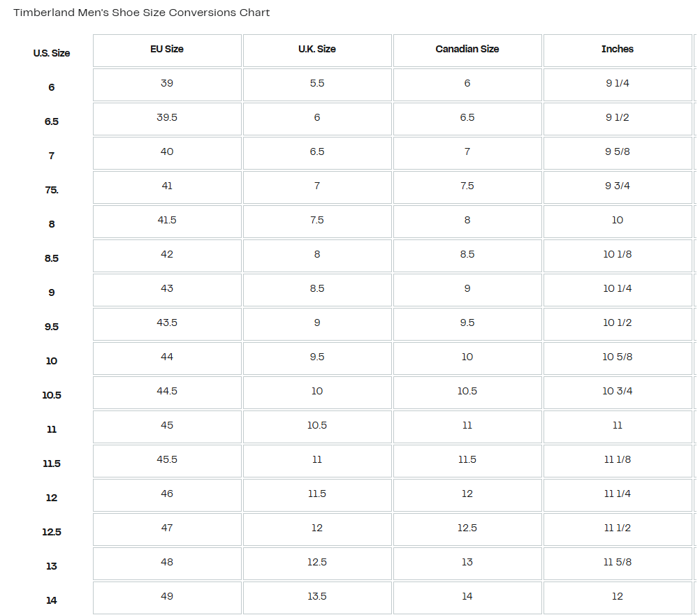Click EU size 39 cell
The width and height of the screenshot is (700, 615).
coord(167,84)
